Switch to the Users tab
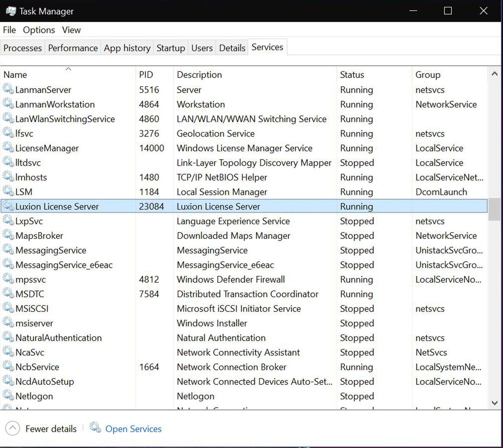This screenshot has height=448, width=503. 202,48
